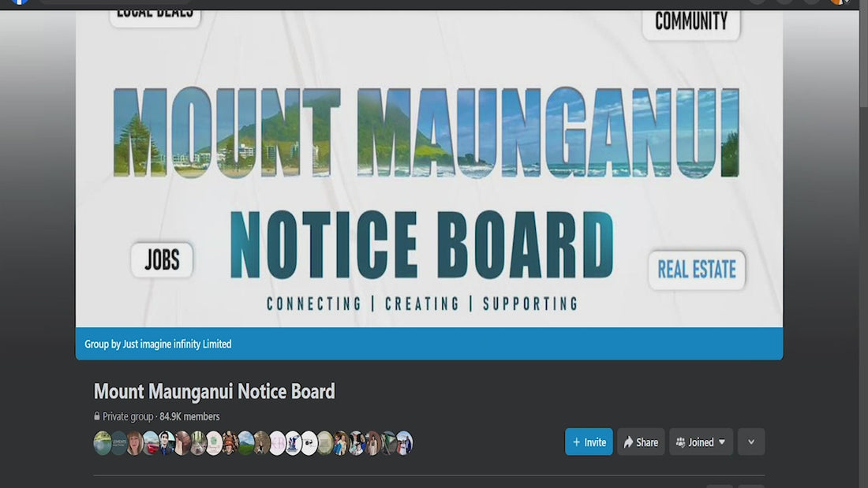Open the first member avatar with lake scenery
868x488 pixels.
point(103,443)
